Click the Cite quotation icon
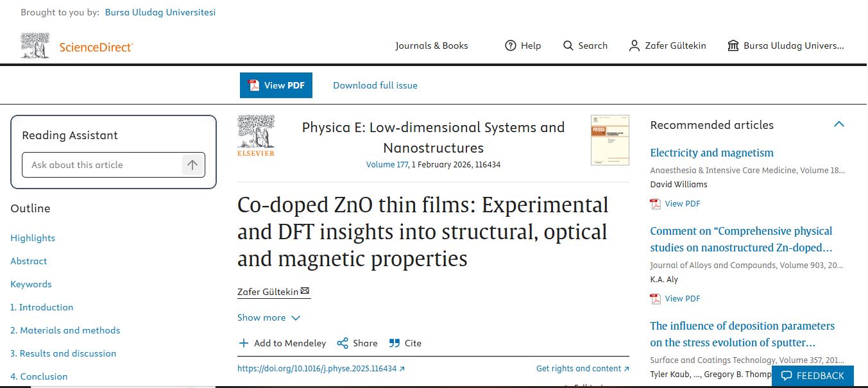Viewport: 868px width, 388px height. click(395, 343)
